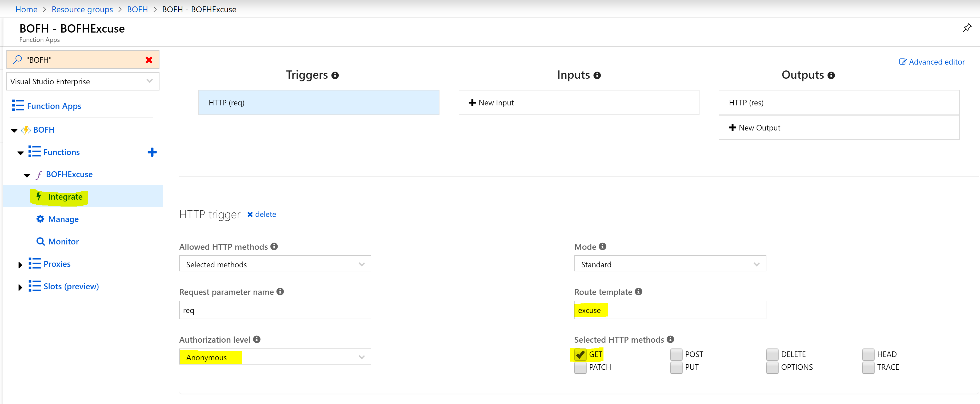Screen dimensions: 980x404
Task: Uncheck the GET method checkbox
Action: point(580,354)
